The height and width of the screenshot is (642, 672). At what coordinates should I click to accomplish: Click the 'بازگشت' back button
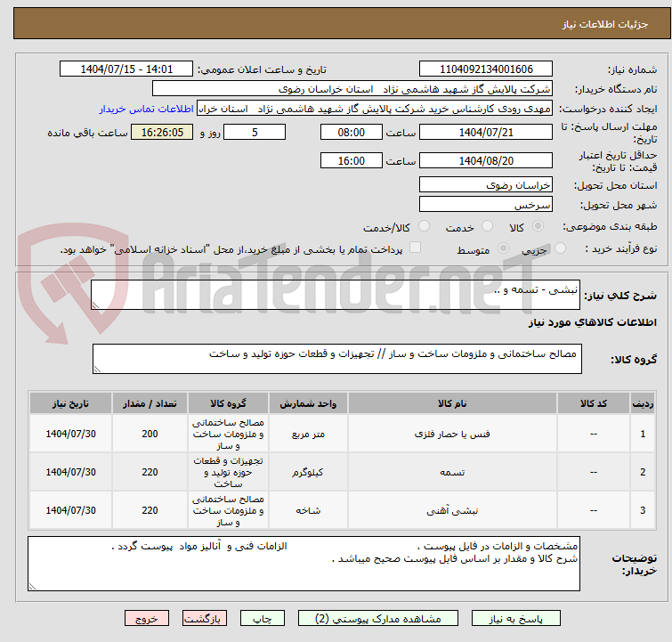[205, 618]
